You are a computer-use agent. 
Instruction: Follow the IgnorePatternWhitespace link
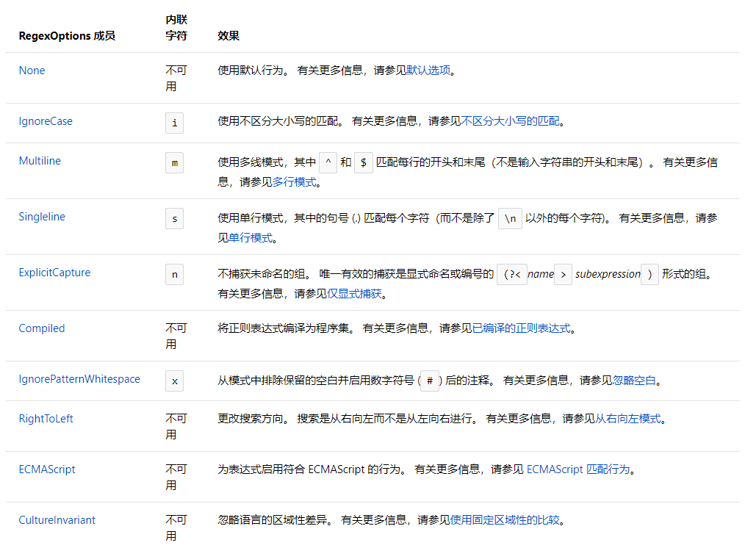point(79,379)
